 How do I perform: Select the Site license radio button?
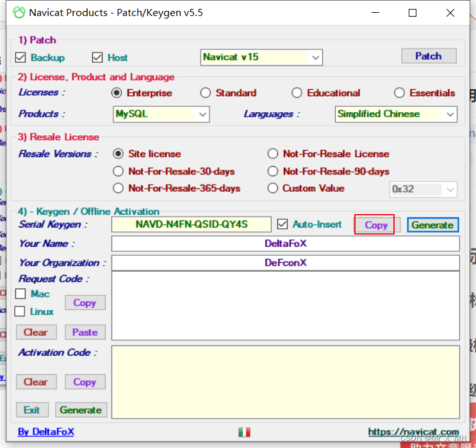118,154
